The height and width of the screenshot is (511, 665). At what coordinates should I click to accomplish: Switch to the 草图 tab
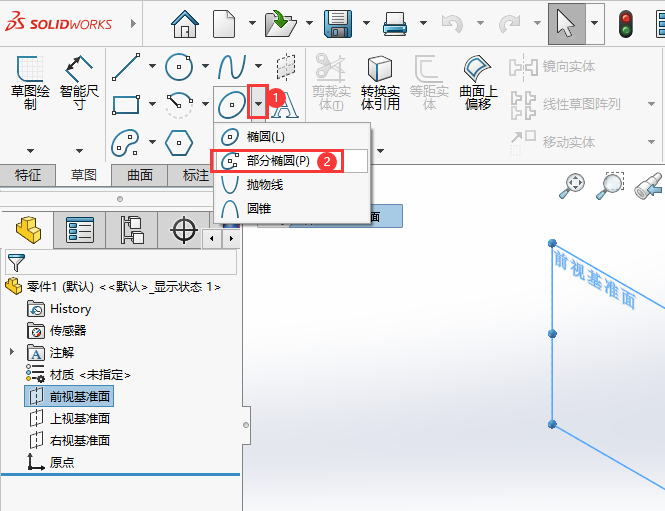[x=84, y=175]
